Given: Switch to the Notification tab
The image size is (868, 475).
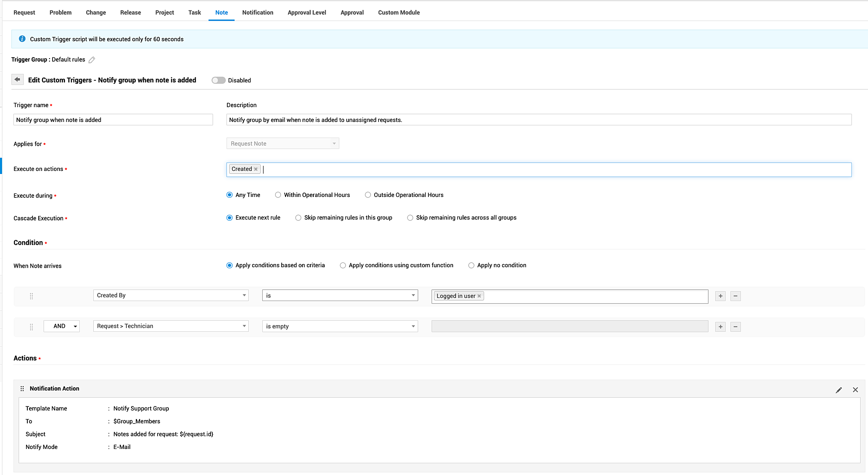Looking at the screenshot, I should 257,13.
